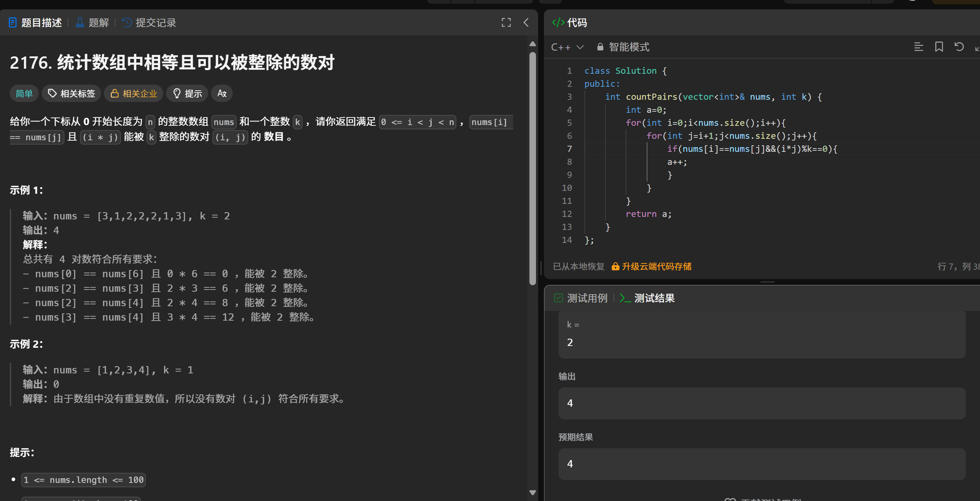Open the C++ language dropdown
The height and width of the screenshot is (501, 980).
[x=567, y=47]
